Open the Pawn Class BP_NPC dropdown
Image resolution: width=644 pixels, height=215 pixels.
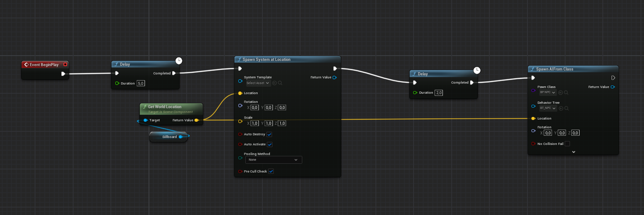click(548, 92)
